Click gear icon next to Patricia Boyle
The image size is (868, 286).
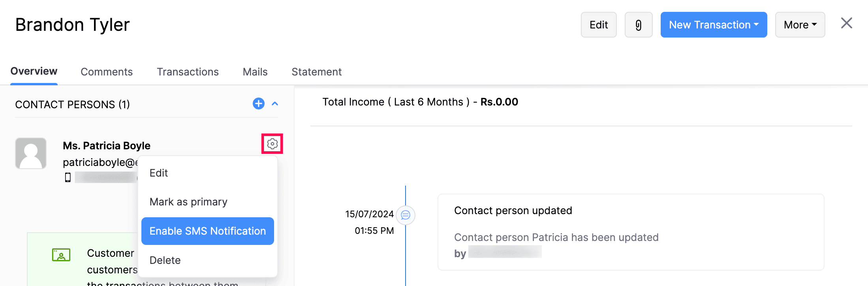(x=272, y=144)
